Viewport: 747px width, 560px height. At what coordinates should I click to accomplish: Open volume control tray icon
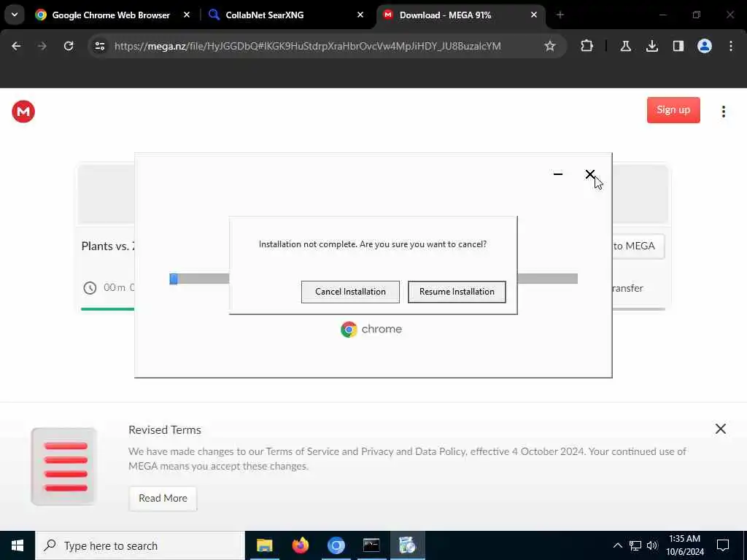pyautogui.click(x=652, y=545)
